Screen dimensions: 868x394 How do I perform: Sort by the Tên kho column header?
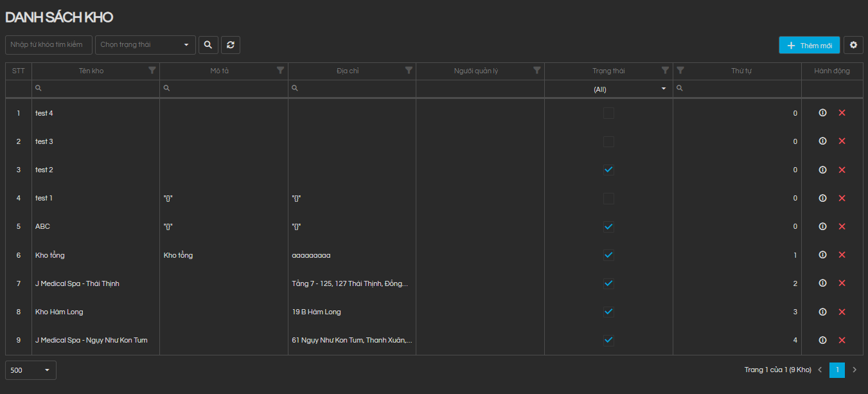tap(91, 71)
